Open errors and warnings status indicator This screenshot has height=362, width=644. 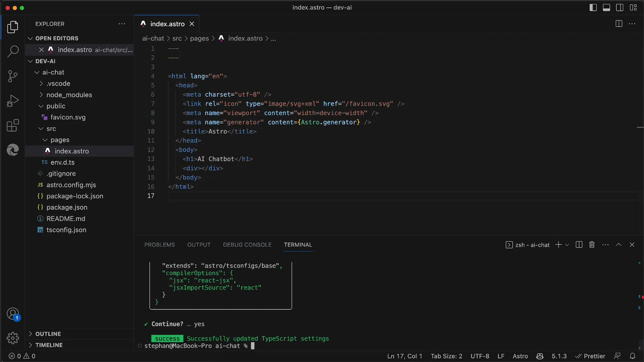click(x=22, y=356)
